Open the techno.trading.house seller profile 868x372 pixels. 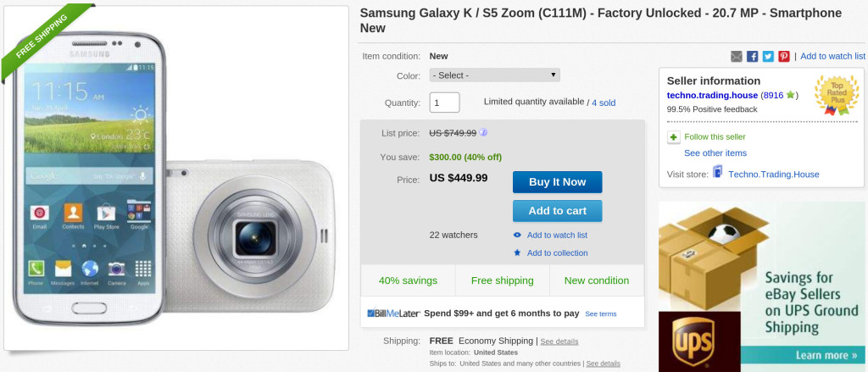(712, 95)
